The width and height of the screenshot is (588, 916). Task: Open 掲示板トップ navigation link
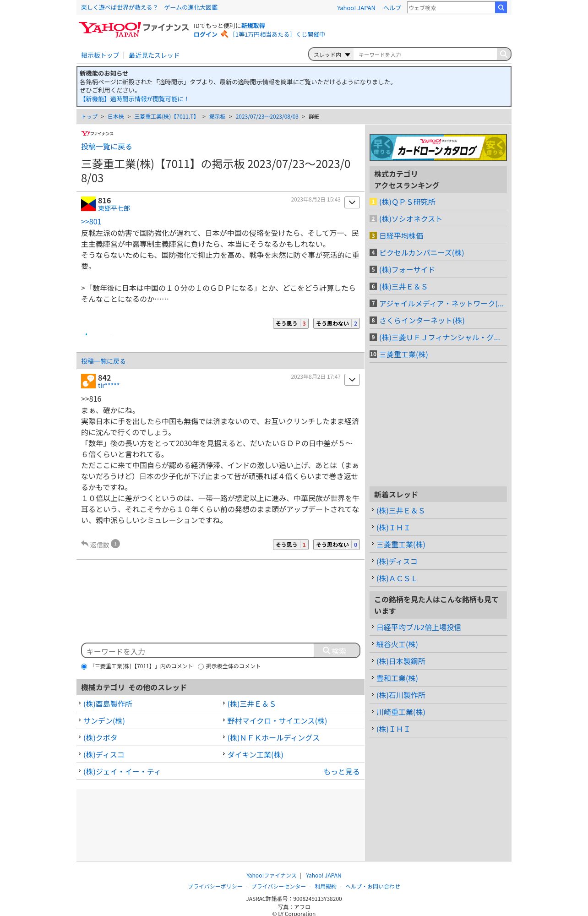[100, 55]
